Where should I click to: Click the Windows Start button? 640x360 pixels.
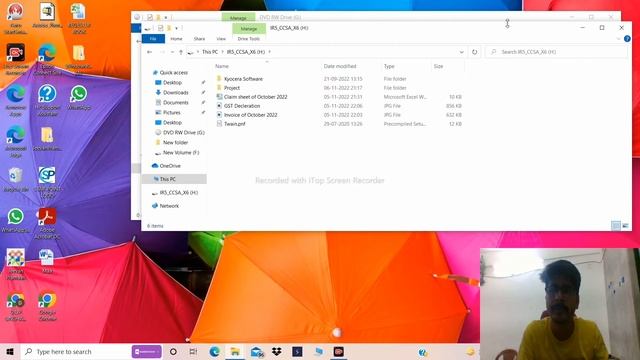[10, 351]
